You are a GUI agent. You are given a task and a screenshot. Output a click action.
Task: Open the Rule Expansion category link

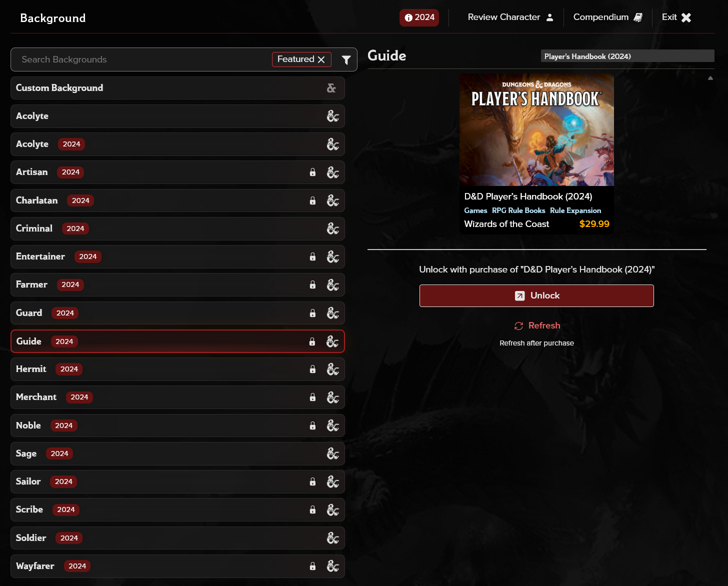575,210
